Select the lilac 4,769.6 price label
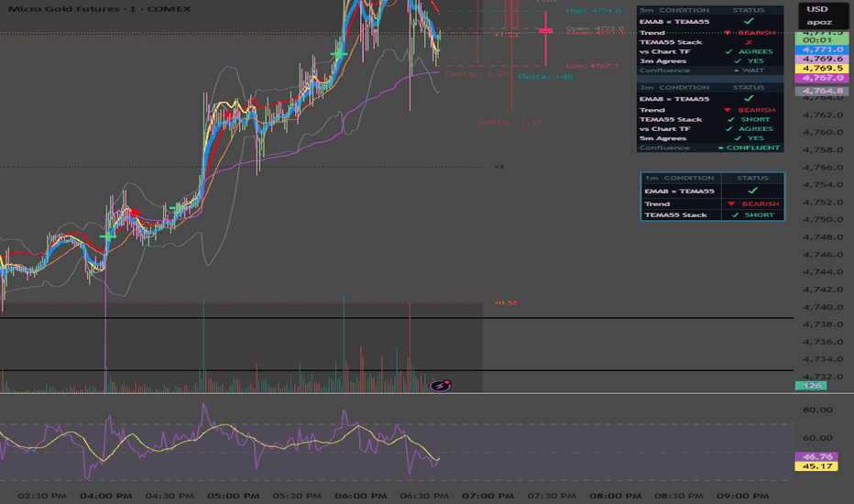Screen dimensions: 854x504 [x=822, y=59]
